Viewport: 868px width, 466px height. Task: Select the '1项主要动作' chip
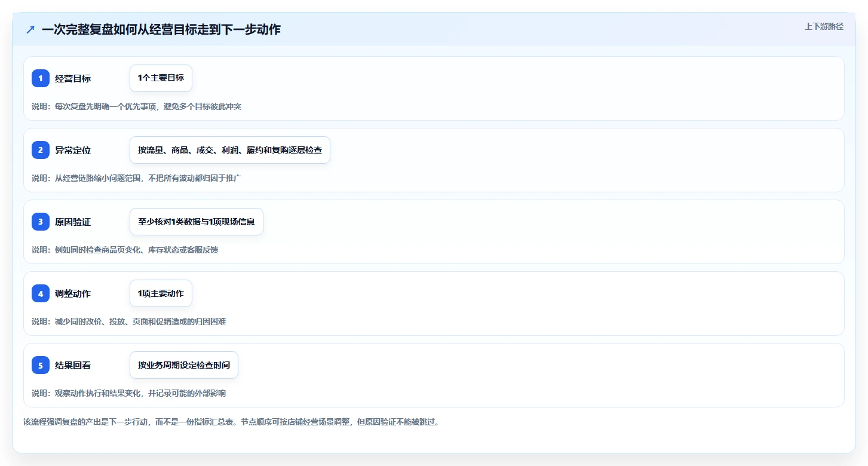coord(161,293)
